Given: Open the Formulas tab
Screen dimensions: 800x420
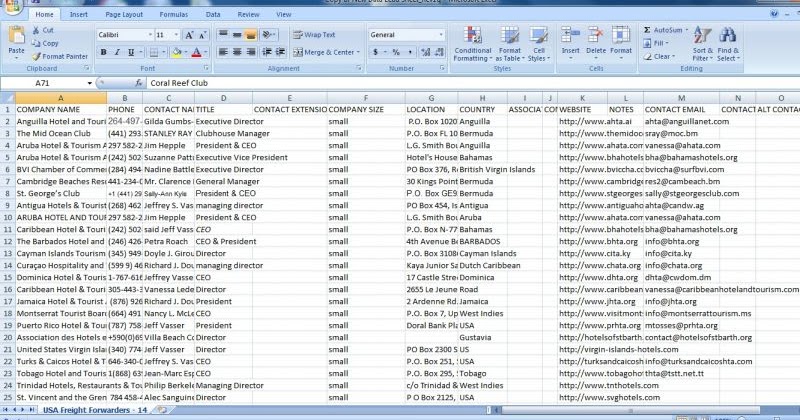Looking at the screenshot, I should 173,14.
